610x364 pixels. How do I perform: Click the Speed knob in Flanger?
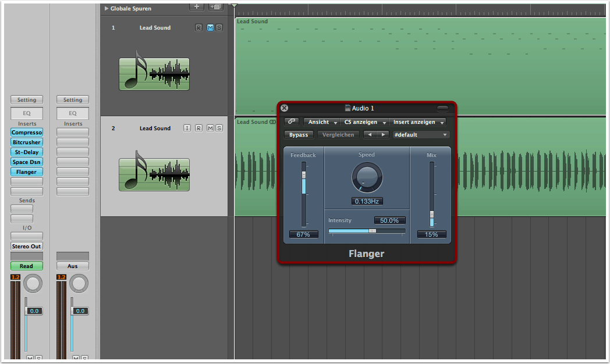coord(367,177)
